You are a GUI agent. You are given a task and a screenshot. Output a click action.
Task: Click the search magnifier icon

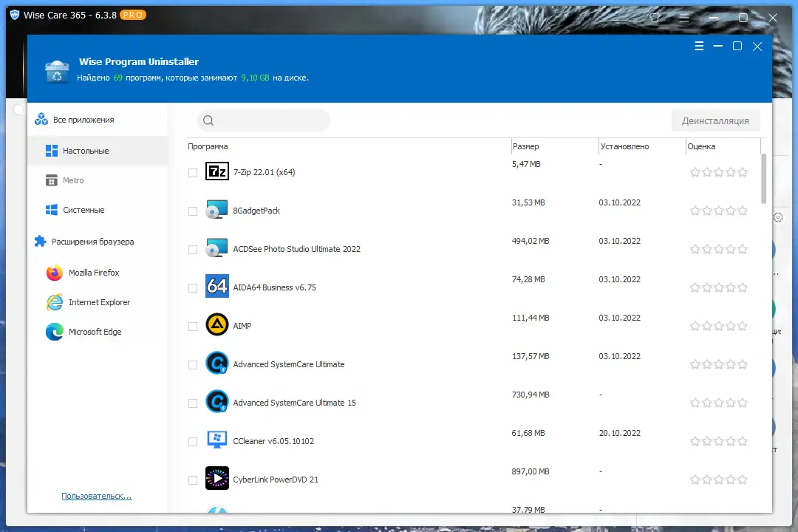coord(208,120)
